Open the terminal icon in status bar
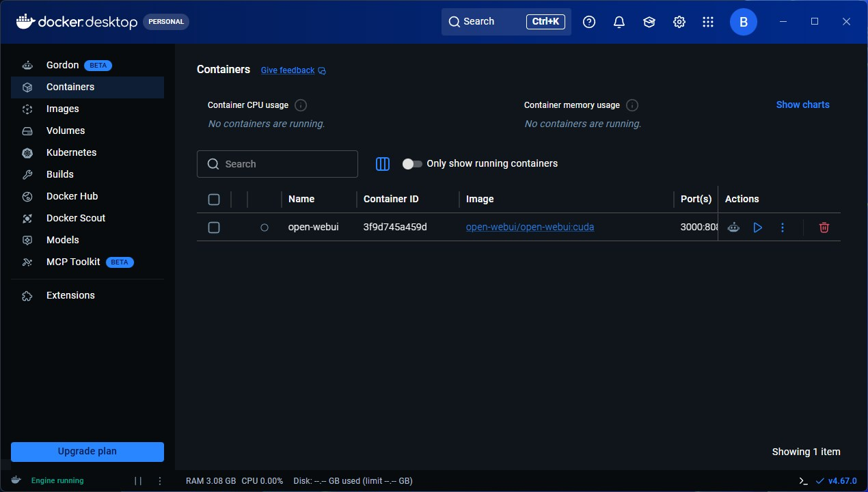Screen dimensions: 868x492 (803, 481)
